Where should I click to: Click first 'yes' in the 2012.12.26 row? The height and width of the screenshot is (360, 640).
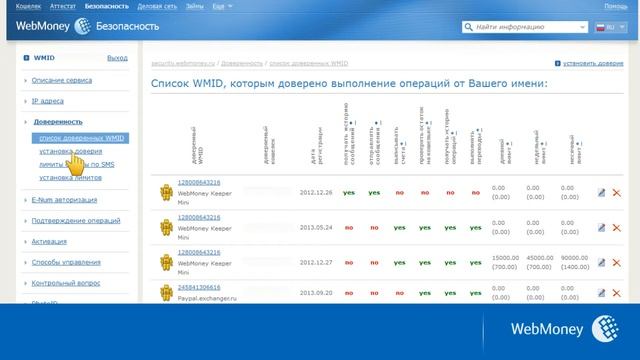tap(349, 193)
